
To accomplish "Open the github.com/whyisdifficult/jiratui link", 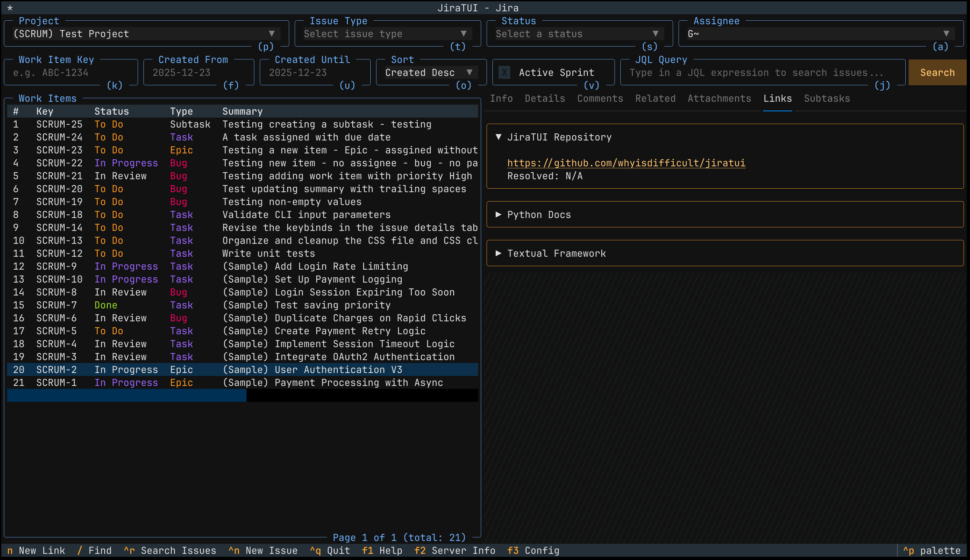I will click(x=626, y=163).
